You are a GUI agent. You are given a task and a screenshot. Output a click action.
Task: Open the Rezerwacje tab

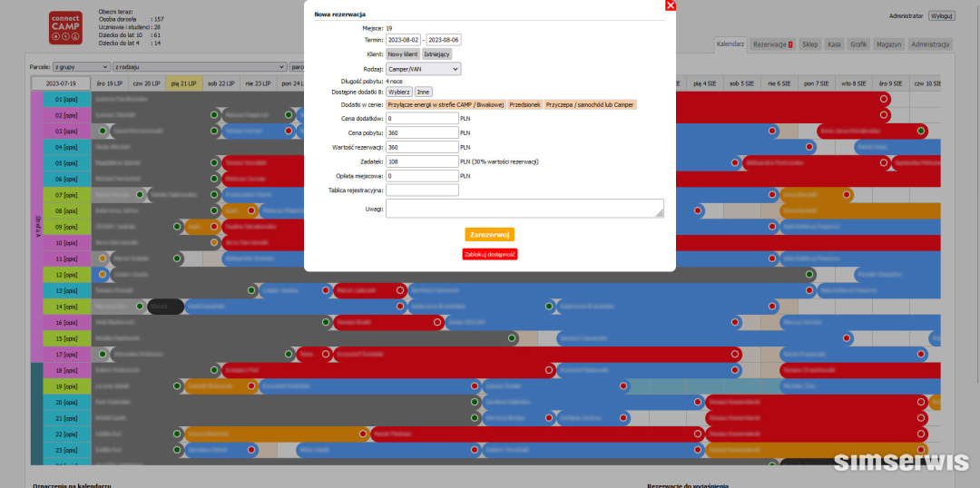[772, 45]
